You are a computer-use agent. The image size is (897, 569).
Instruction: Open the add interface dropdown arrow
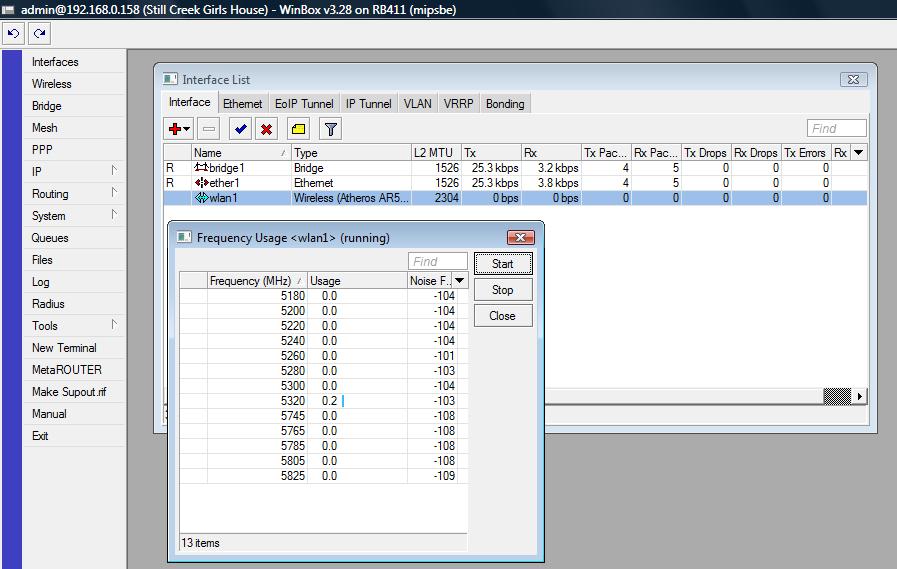186,129
